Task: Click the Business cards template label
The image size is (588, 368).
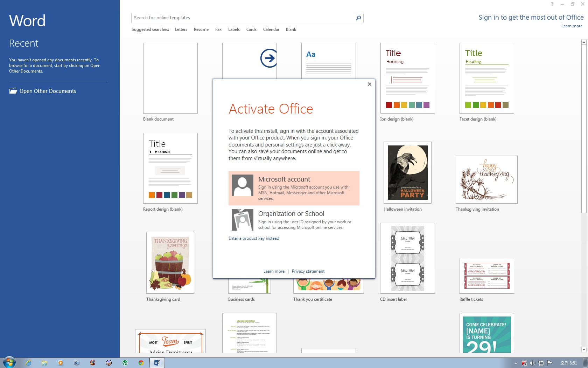Action: 241,299
